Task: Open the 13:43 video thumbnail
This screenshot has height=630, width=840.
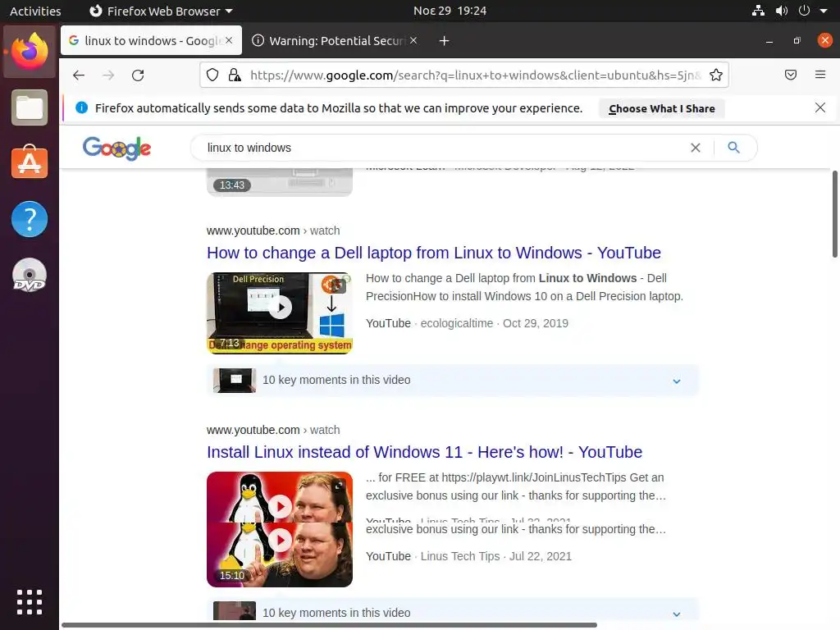Action: point(280,182)
